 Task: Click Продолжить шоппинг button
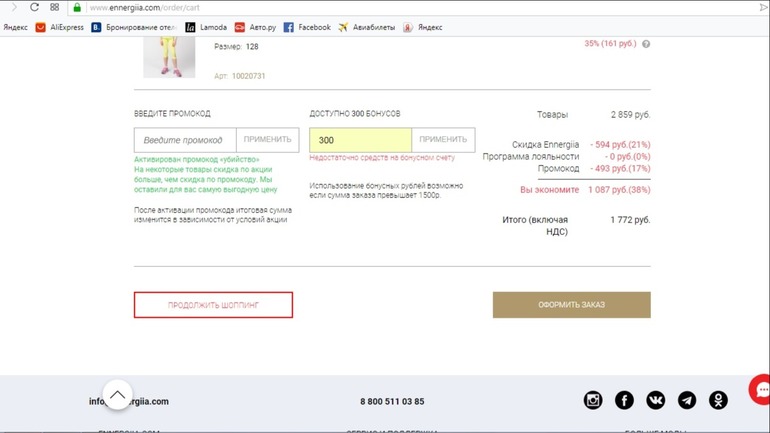pos(213,305)
